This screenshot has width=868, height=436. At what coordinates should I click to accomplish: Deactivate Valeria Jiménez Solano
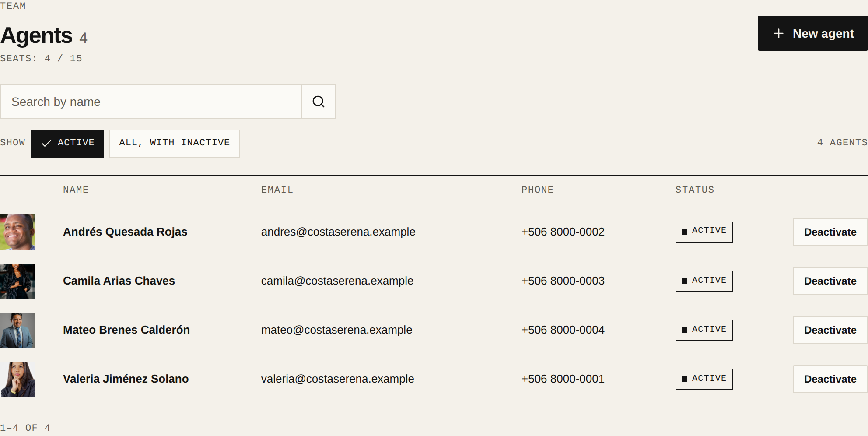pos(830,379)
